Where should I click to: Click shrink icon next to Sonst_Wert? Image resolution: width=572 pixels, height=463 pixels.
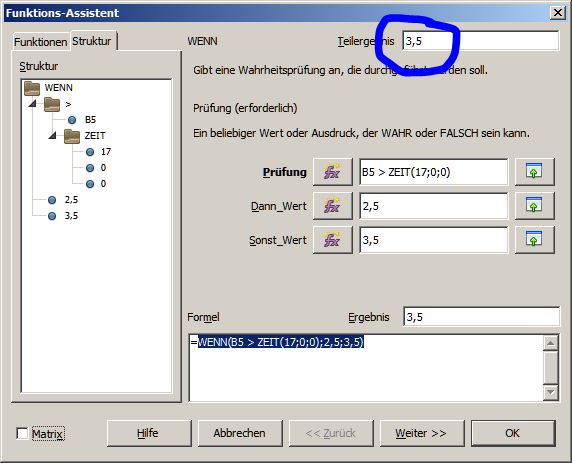click(x=534, y=240)
